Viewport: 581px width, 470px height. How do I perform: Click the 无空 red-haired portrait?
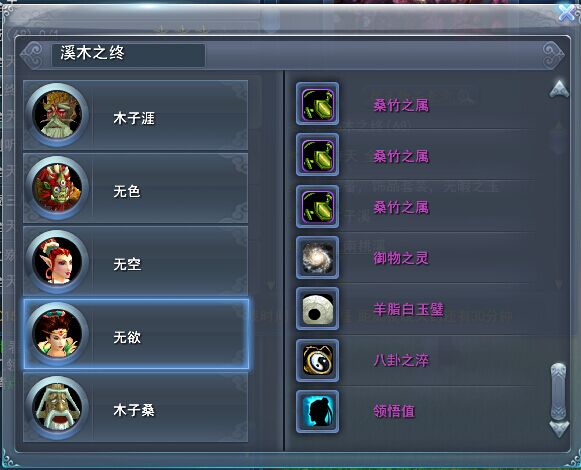(57, 262)
